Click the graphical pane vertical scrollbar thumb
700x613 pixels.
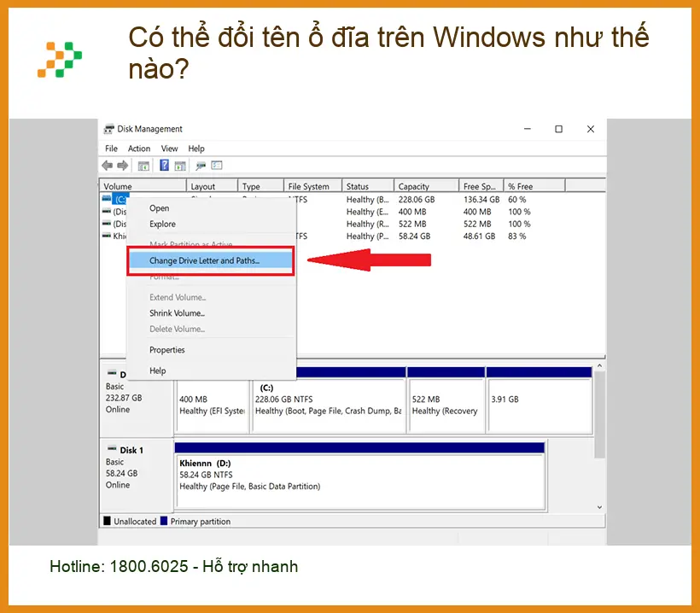click(x=599, y=415)
